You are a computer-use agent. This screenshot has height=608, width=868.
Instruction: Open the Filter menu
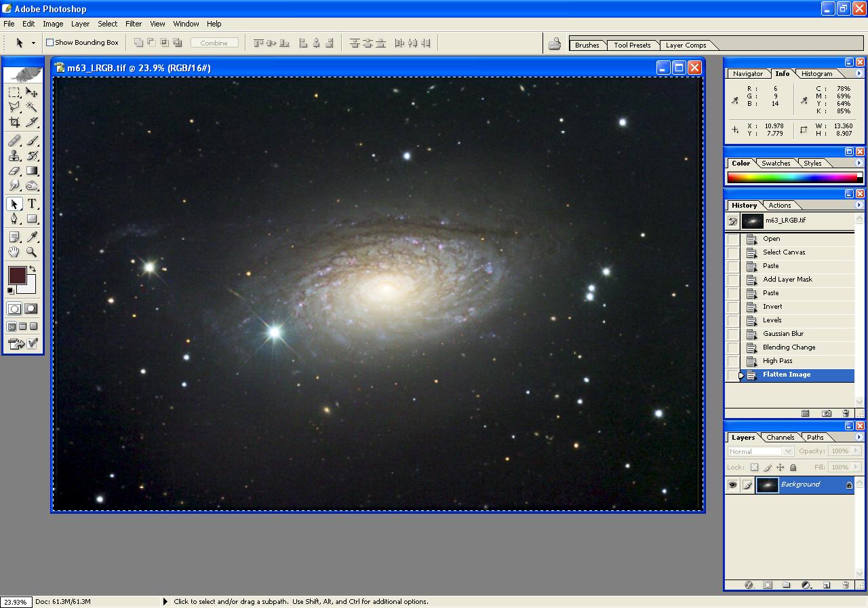tap(133, 24)
